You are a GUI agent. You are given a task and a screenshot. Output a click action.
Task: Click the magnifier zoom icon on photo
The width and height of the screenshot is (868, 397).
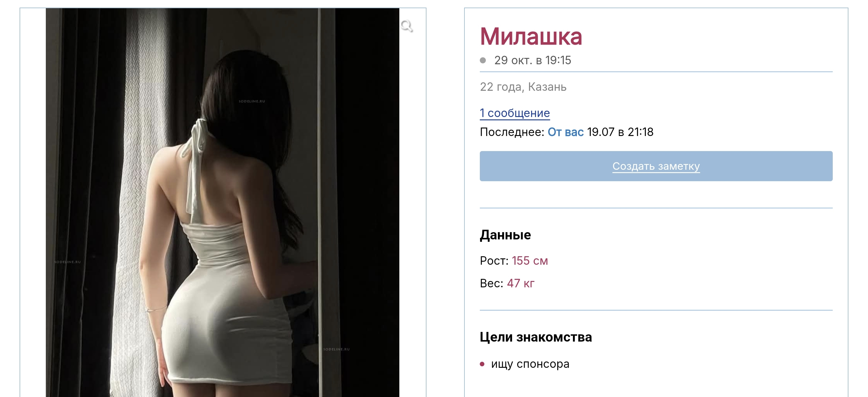coord(407,26)
